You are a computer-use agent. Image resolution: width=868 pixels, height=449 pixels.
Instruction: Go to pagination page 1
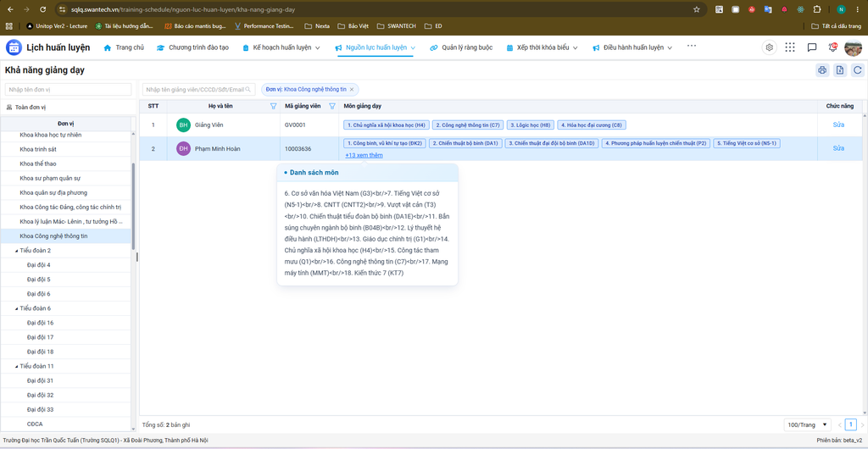point(851,424)
